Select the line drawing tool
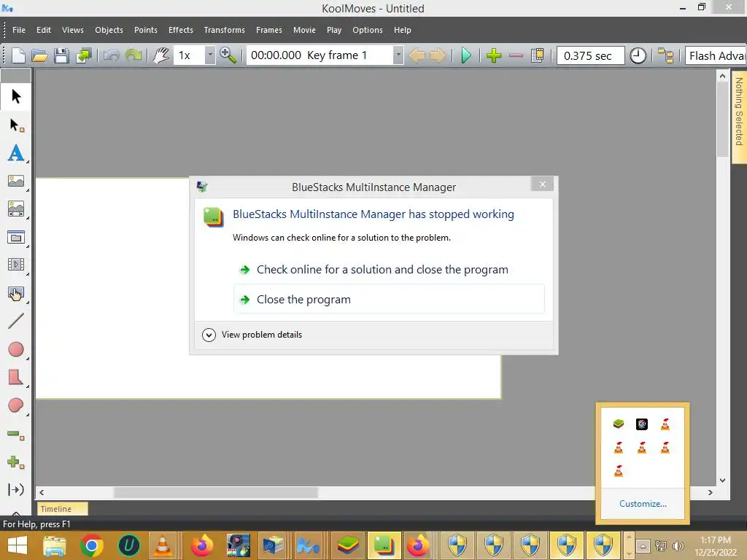 point(16,321)
